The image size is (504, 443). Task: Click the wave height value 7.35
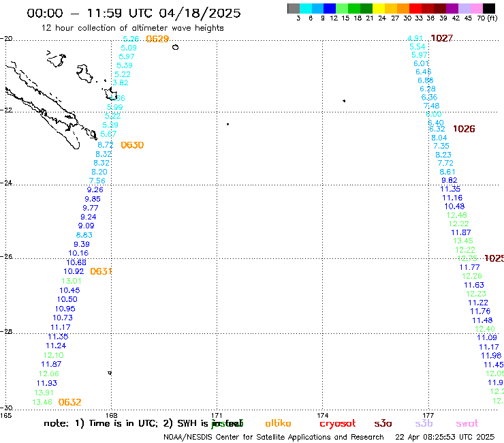pyautogui.click(x=441, y=146)
